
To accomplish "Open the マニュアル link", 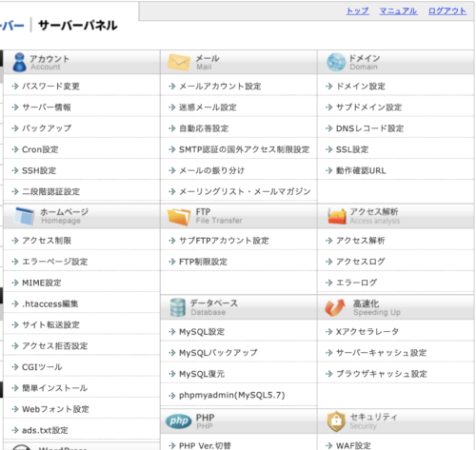I will coord(398,11).
